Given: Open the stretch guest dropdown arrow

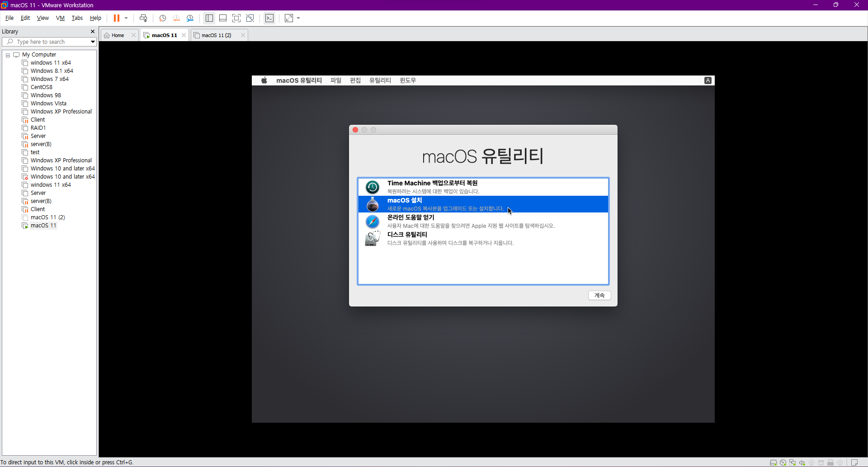Looking at the screenshot, I should point(298,18).
